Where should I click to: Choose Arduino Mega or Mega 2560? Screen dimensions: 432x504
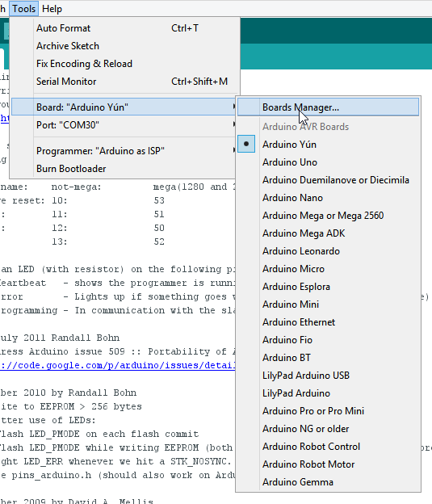[x=328, y=216]
